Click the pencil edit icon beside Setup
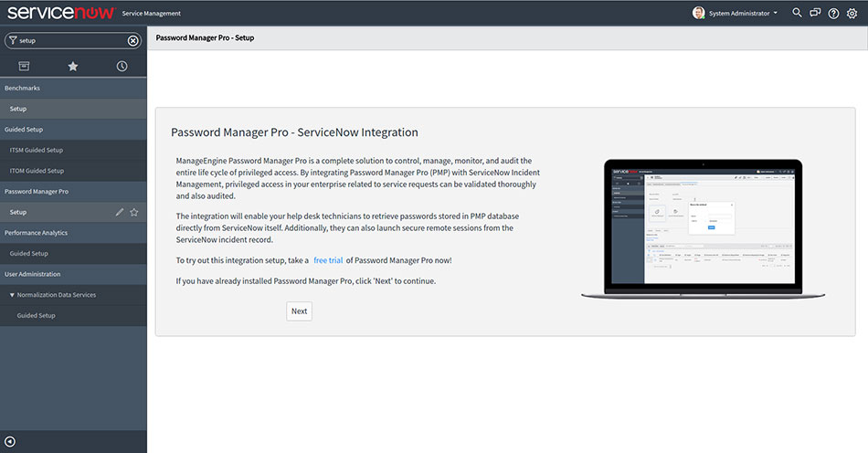This screenshot has height=453, width=868. point(120,213)
